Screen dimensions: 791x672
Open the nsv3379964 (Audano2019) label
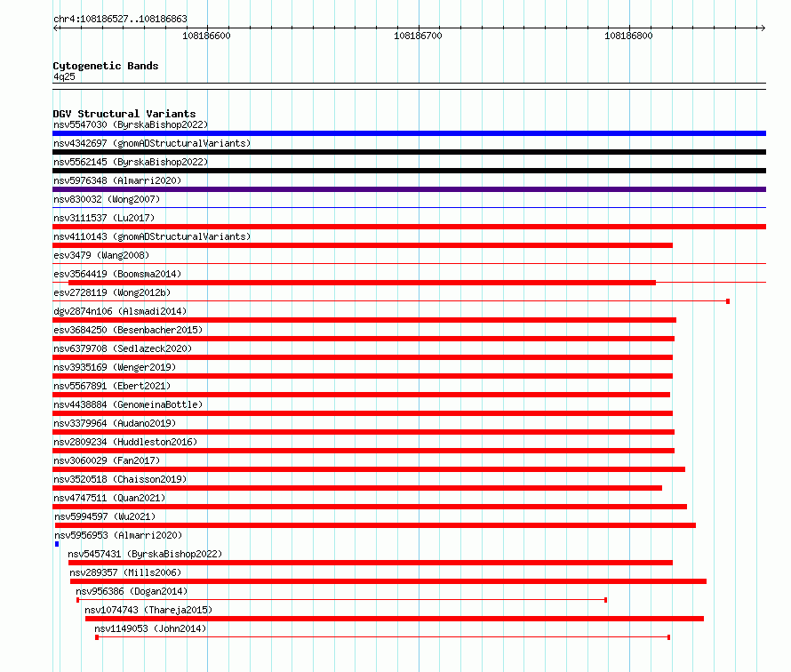(115, 423)
